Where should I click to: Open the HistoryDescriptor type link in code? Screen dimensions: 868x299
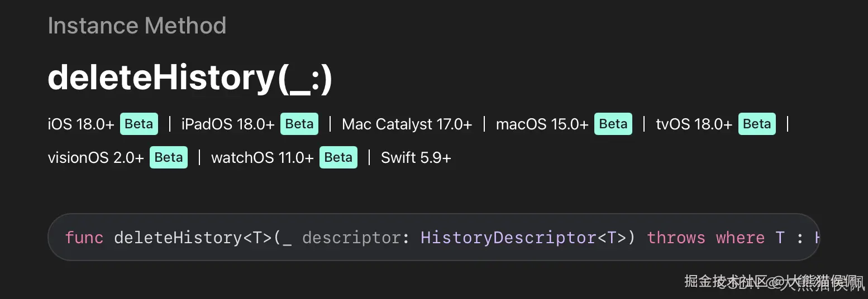(x=508, y=238)
